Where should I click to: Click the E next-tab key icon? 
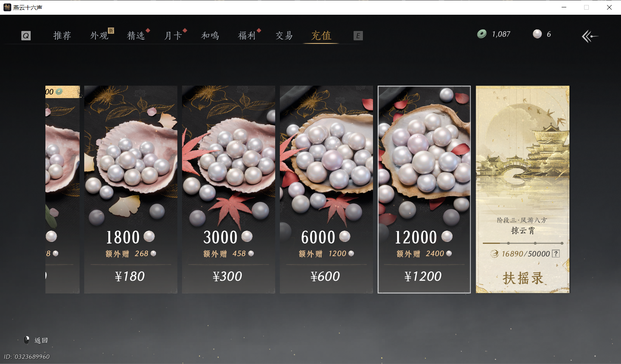pyautogui.click(x=358, y=36)
